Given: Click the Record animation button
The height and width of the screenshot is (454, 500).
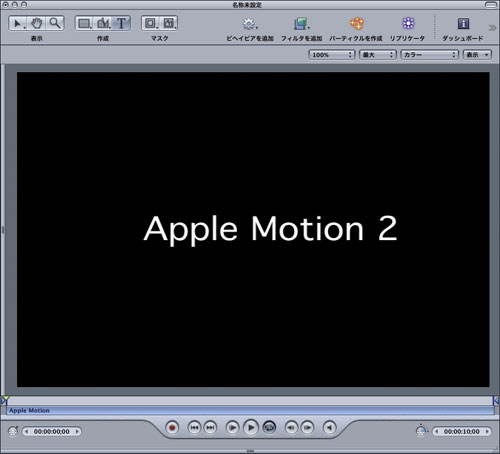Looking at the screenshot, I should pyautogui.click(x=172, y=428).
